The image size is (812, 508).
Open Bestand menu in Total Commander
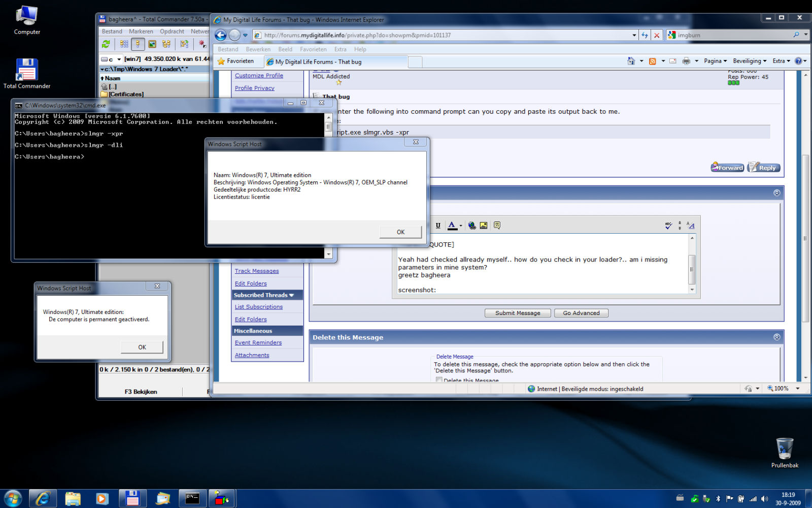point(112,31)
